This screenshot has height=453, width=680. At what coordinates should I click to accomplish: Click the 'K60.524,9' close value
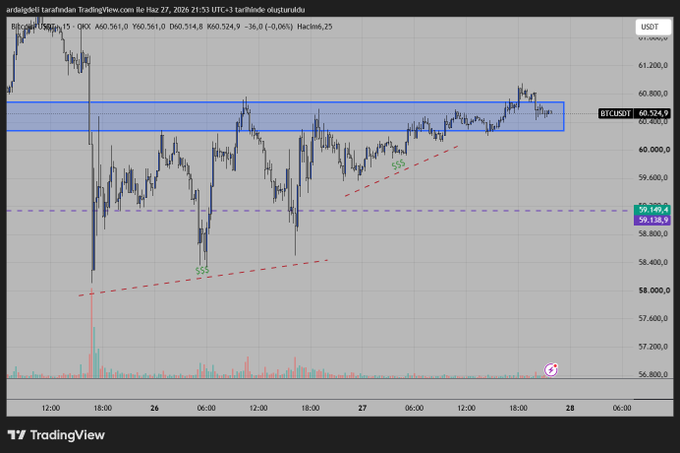(223, 26)
